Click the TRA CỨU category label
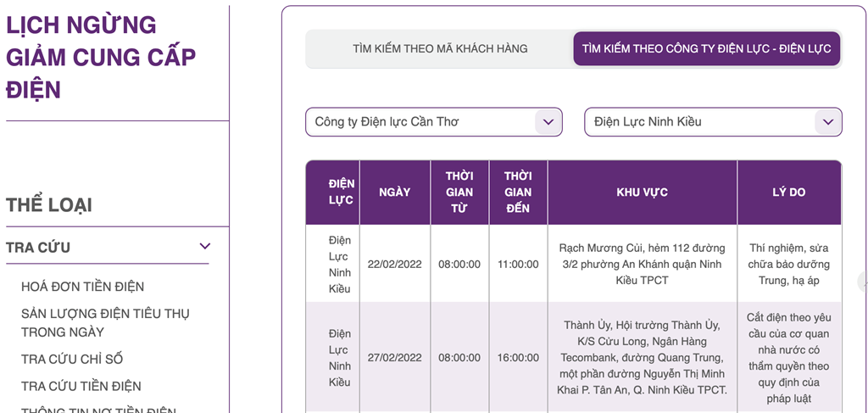Image resolution: width=868 pixels, height=413 pixels. (38, 248)
